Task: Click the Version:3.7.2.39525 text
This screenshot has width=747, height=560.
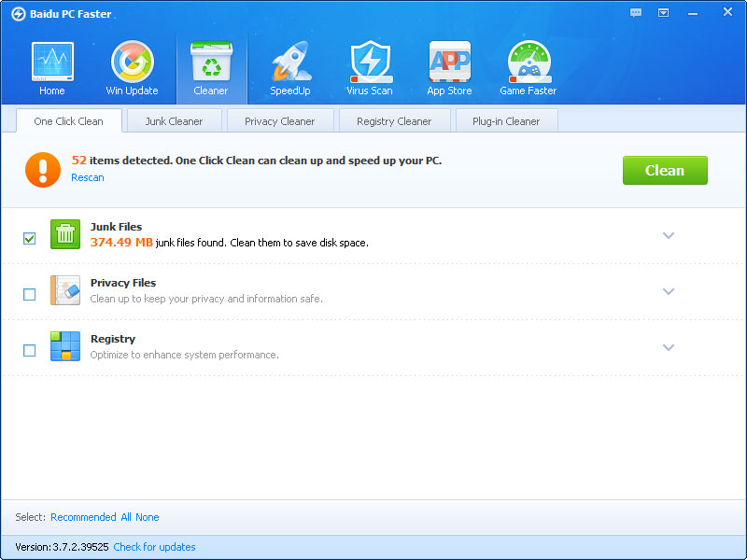Action: tap(62, 547)
